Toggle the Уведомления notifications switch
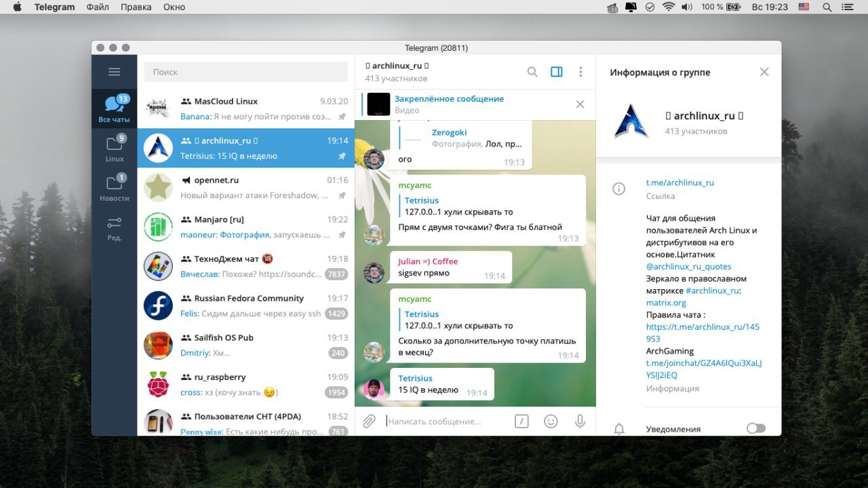This screenshot has height=488, width=868. coord(755,428)
